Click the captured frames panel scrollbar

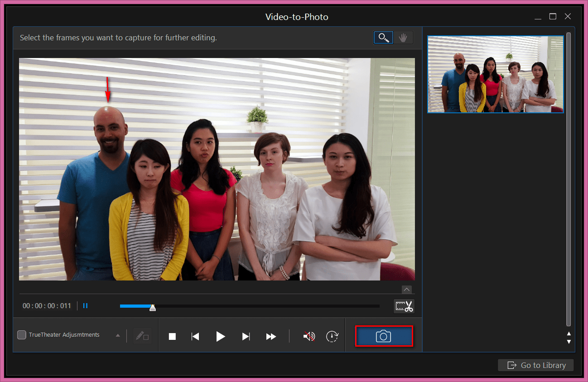[569, 179]
